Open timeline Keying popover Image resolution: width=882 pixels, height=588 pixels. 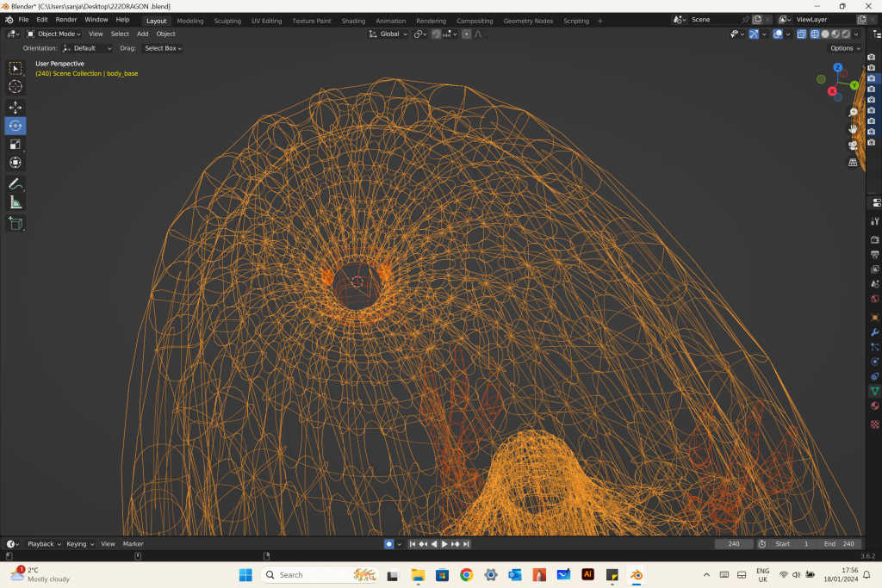coord(79,544)
